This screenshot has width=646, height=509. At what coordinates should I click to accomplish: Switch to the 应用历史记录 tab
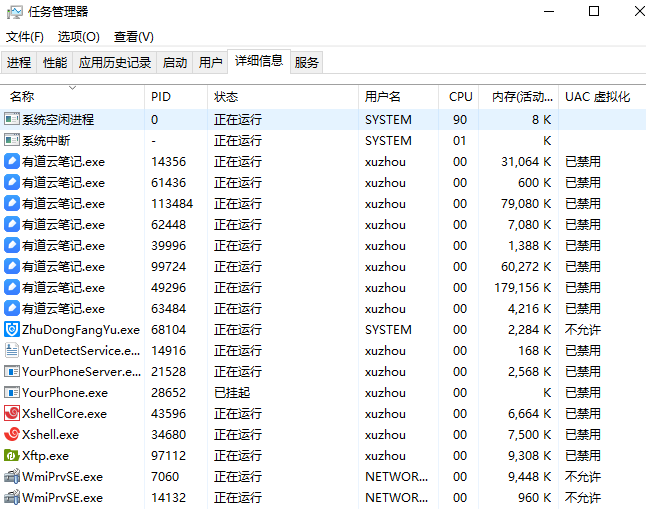click(115, 63)
